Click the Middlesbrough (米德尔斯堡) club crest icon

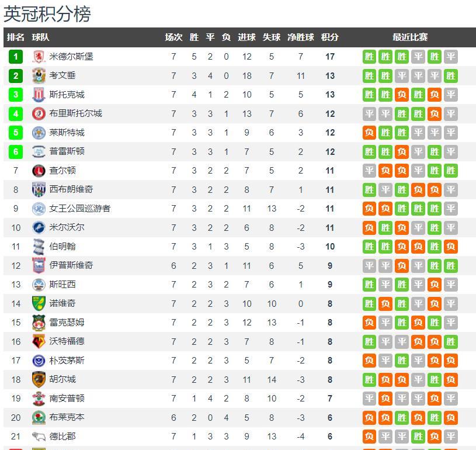coord(39,57)
